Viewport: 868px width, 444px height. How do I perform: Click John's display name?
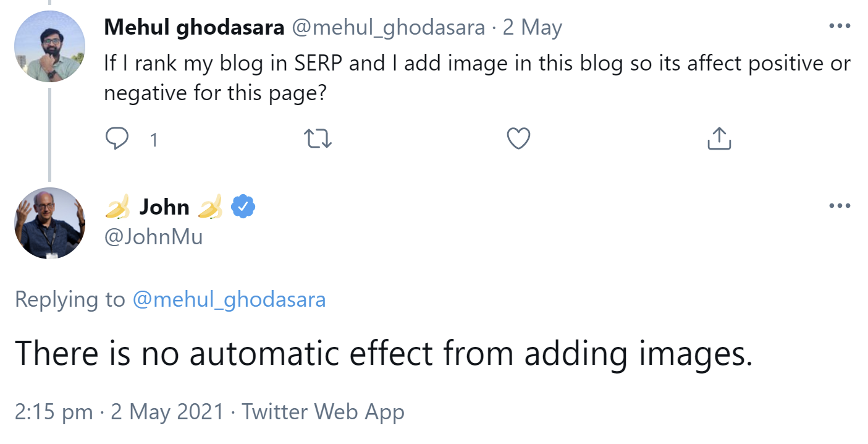click(164, 207)
